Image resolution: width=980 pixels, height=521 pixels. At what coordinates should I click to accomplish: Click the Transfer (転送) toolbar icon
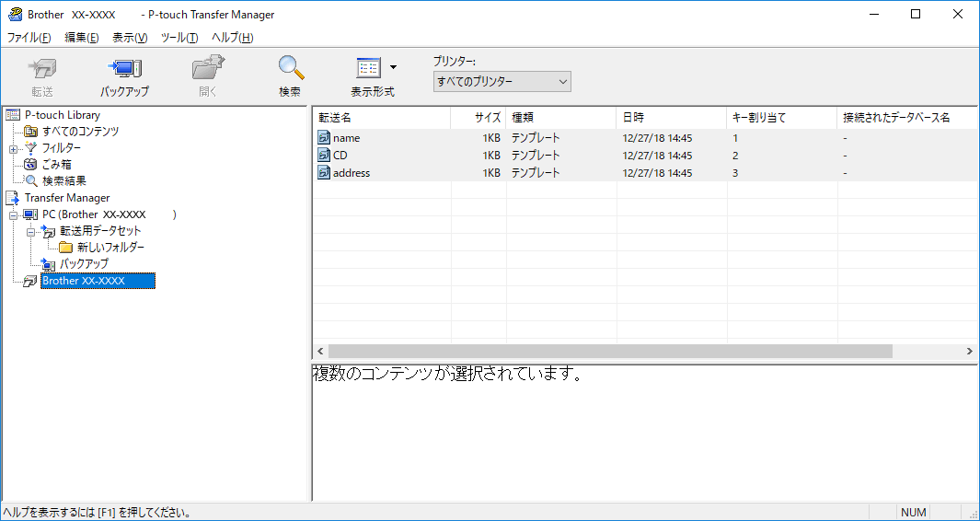[x=42, y=67]
